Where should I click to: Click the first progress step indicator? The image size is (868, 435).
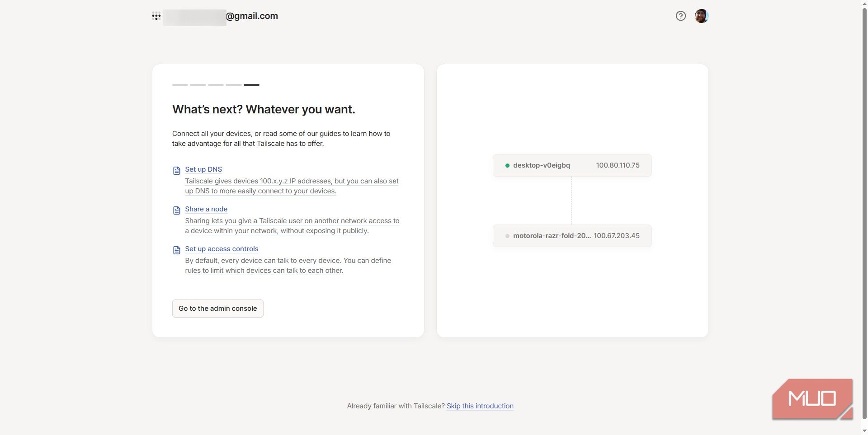pos(180,84)
